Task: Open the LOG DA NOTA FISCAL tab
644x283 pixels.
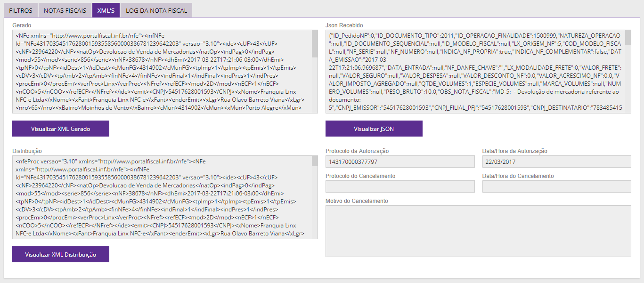Action: (x=156, y=10)
